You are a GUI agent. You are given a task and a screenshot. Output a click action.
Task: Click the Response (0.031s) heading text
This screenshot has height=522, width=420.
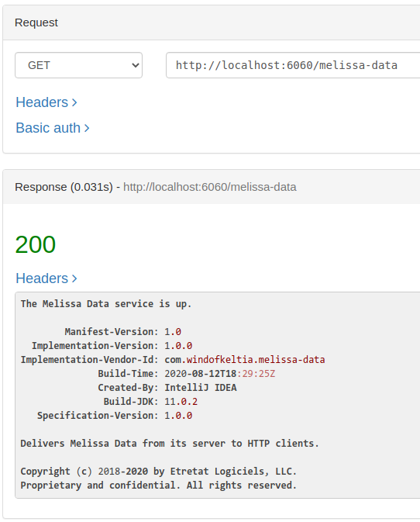[64, 187]
